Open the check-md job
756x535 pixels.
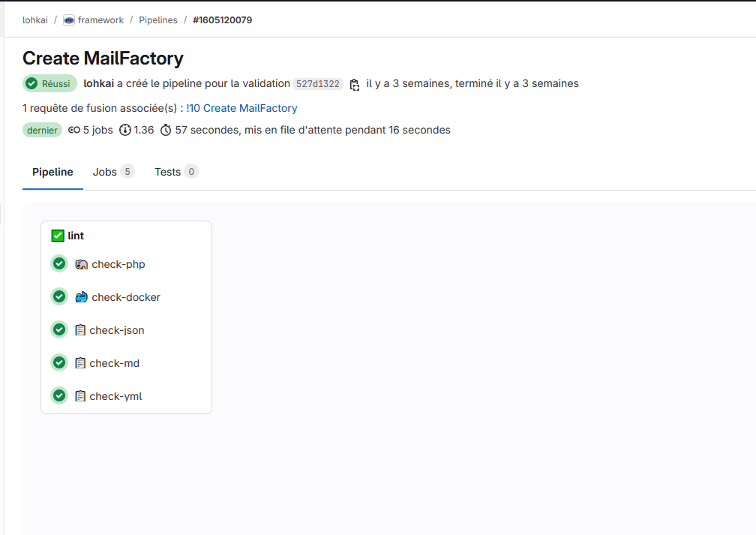pyautogui.click(x=114, y=363)
